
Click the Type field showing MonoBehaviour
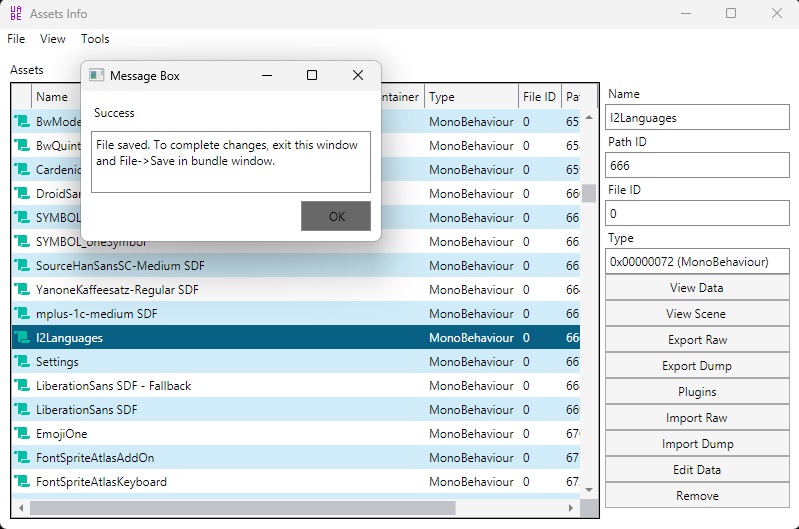coord(697,261)
